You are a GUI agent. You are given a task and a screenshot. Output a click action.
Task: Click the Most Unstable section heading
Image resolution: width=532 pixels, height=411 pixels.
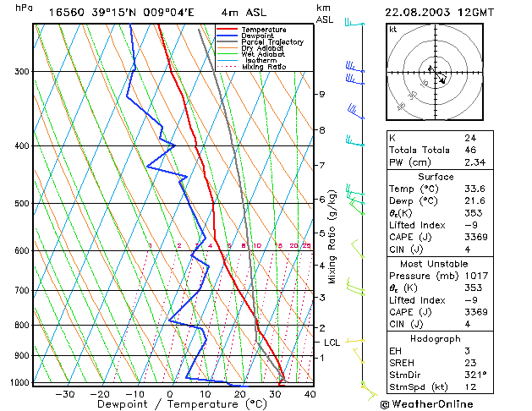point(434,264)
